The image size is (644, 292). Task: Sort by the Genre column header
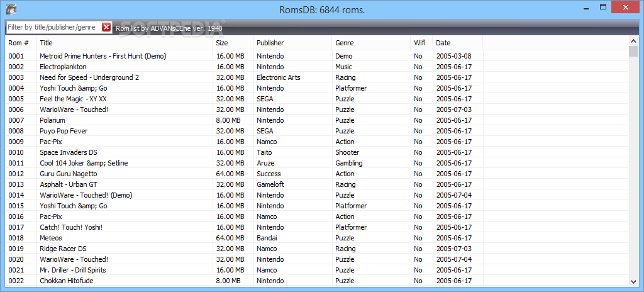[x=371, y=43]
